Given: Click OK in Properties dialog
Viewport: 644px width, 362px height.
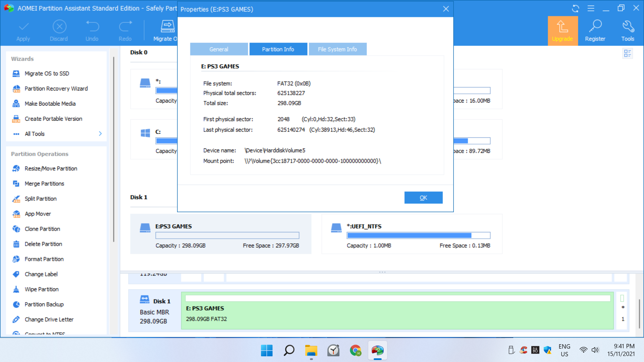Looking at the screenshot, I should [423, 198].
